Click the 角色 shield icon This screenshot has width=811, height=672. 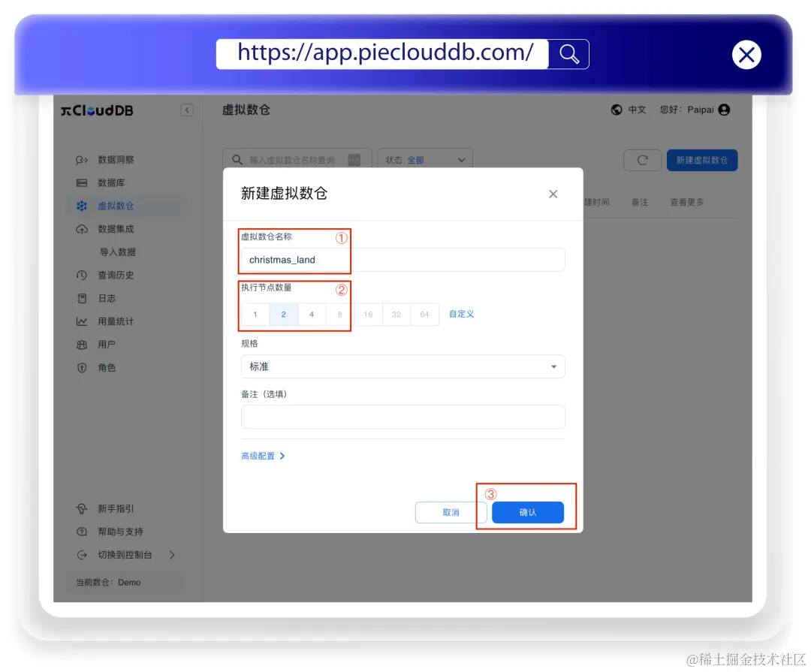tap(82, 368)
